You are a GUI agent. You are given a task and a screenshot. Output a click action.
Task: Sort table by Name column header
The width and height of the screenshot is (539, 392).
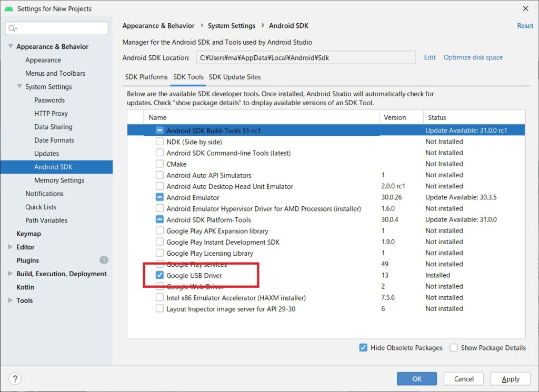click(x=261, y=117)
